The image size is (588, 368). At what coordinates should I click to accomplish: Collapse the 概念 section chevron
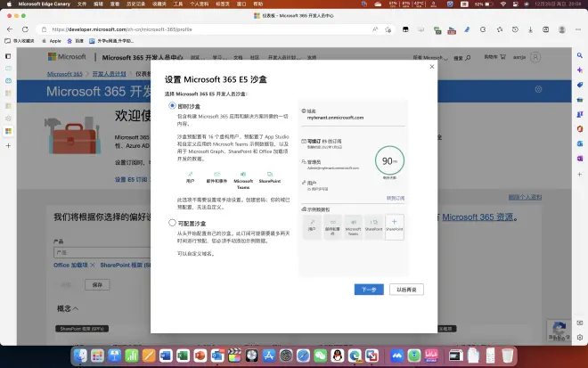76,308
